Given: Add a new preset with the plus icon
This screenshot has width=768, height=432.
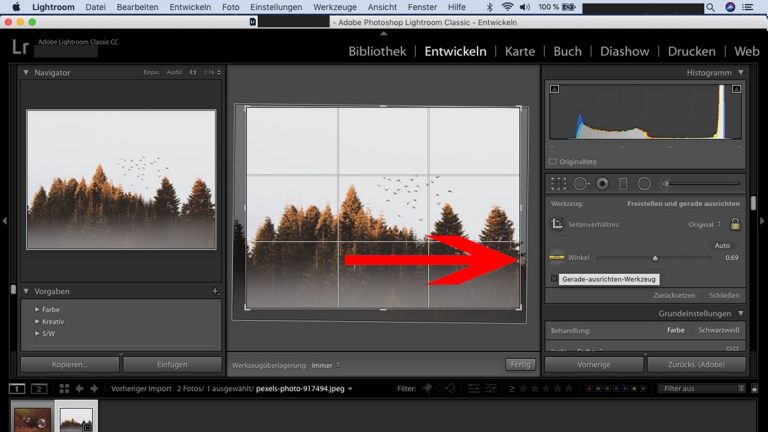Looking at the screenshot, I should pyautogui.click(x=214, y=291).
